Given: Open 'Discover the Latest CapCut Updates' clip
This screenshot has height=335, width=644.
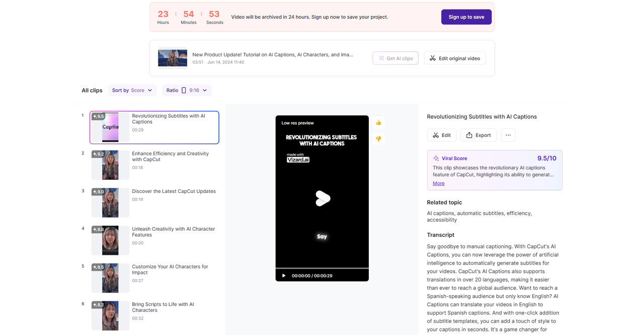Looking at the screenshot, I should [174, 191].
